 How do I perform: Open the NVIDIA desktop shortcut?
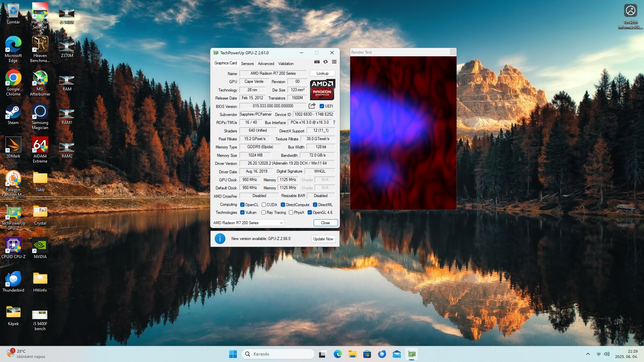tap(40, 248)
